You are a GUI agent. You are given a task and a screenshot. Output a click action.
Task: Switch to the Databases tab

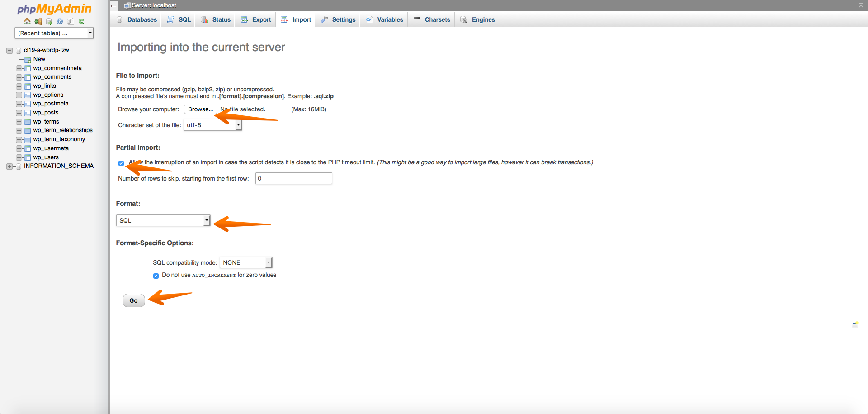pos(136,19)
